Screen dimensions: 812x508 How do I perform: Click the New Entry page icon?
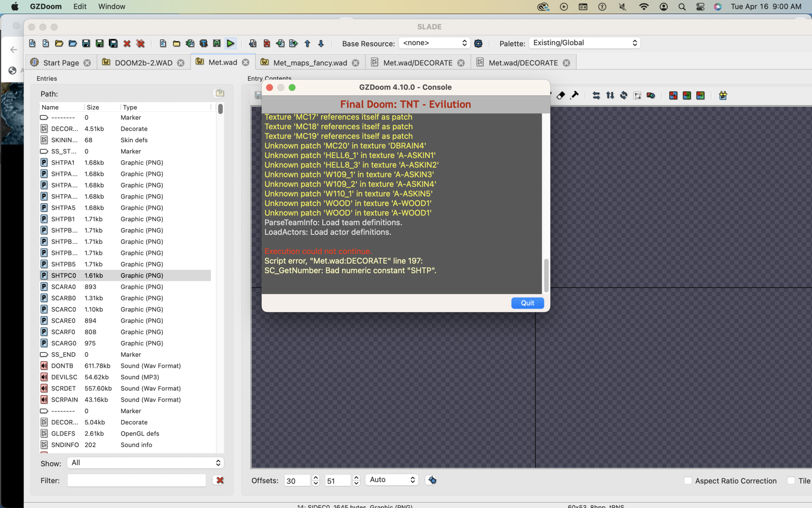[x=163, y=43]
